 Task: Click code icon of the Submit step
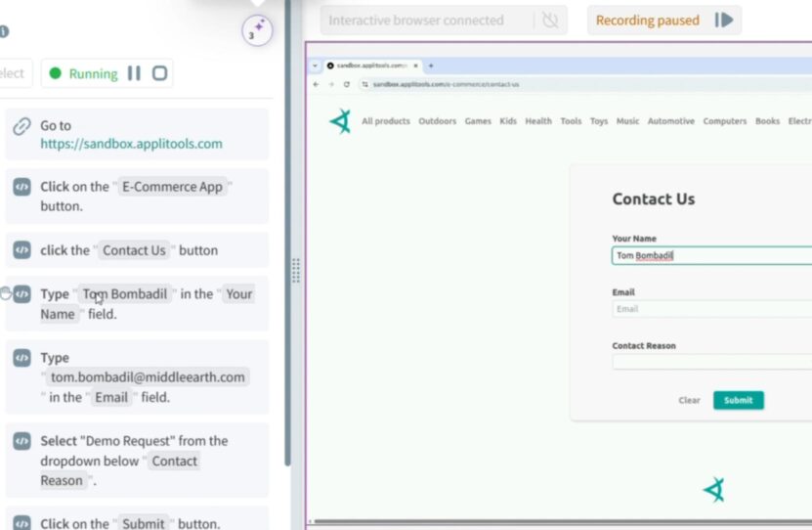(21, 523)
